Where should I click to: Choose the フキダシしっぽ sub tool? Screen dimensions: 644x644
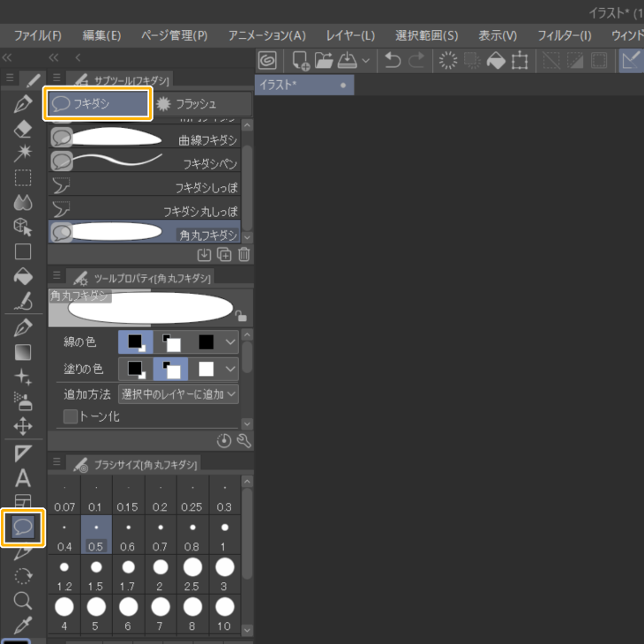tap(144, 186)
